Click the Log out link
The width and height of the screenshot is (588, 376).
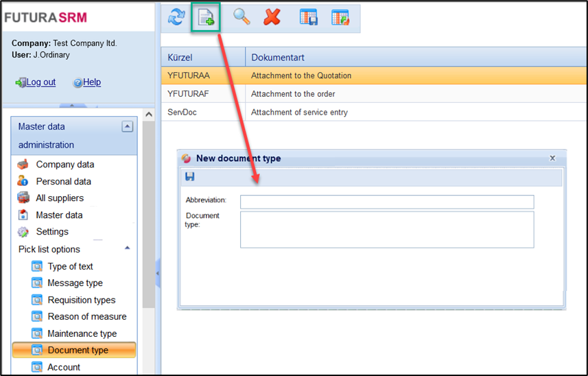point(40,82)
